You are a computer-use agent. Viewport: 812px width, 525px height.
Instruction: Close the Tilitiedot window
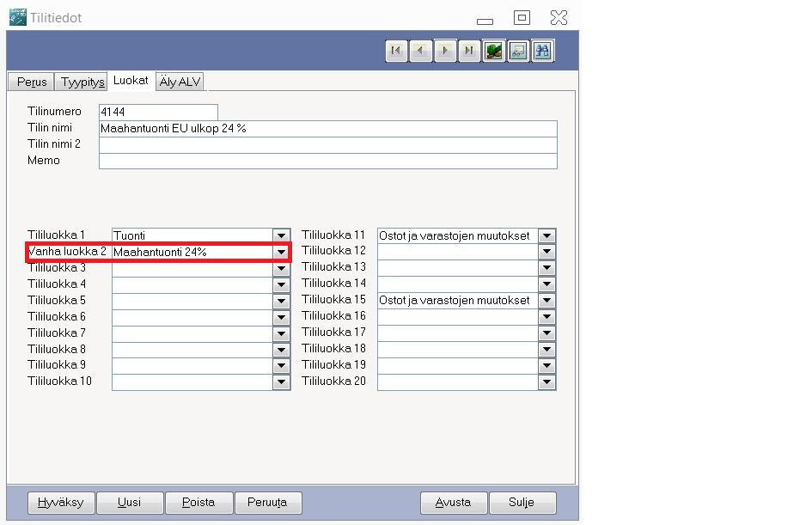[559, 17]
